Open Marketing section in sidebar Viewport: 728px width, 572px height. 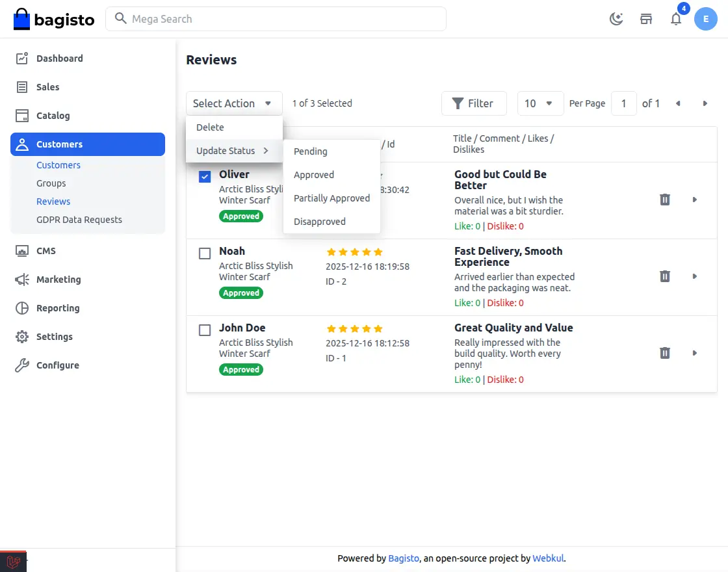pyautogui.click(x=58, y=279)
